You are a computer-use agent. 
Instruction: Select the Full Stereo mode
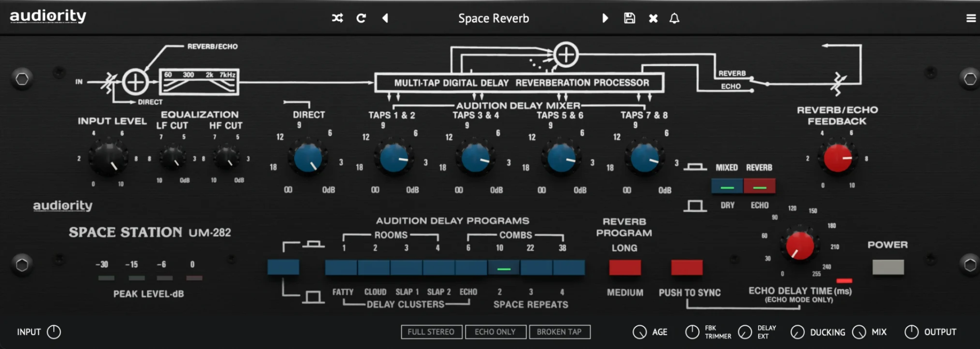[431, 332]
